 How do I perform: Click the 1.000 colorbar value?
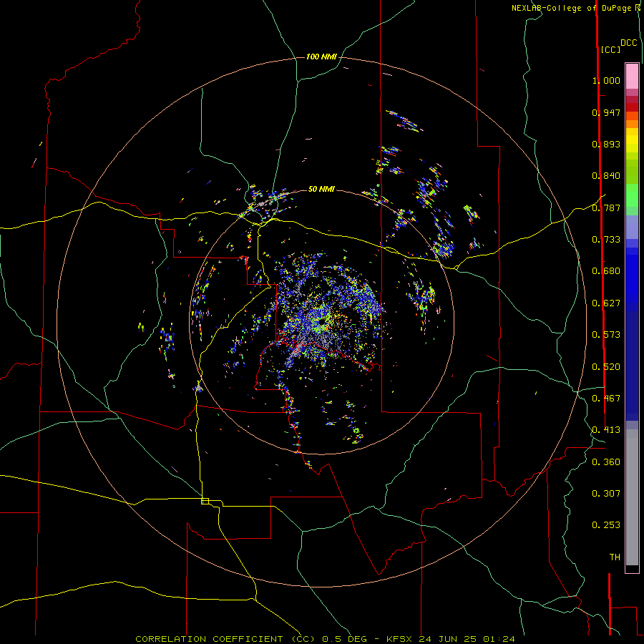pyautogui.click(x=606, y=80)
